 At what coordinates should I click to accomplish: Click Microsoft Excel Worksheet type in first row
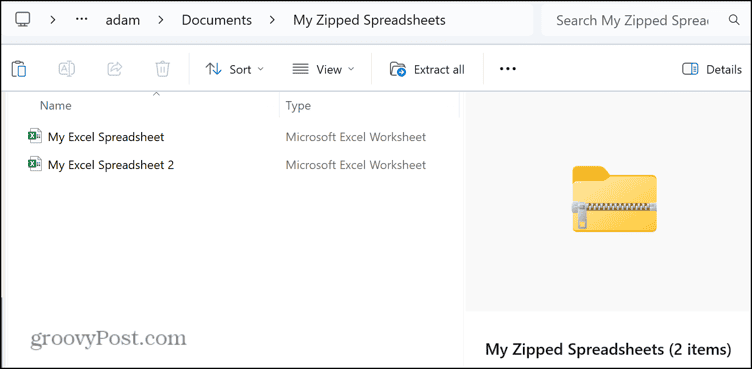click(x=355, y=137)
